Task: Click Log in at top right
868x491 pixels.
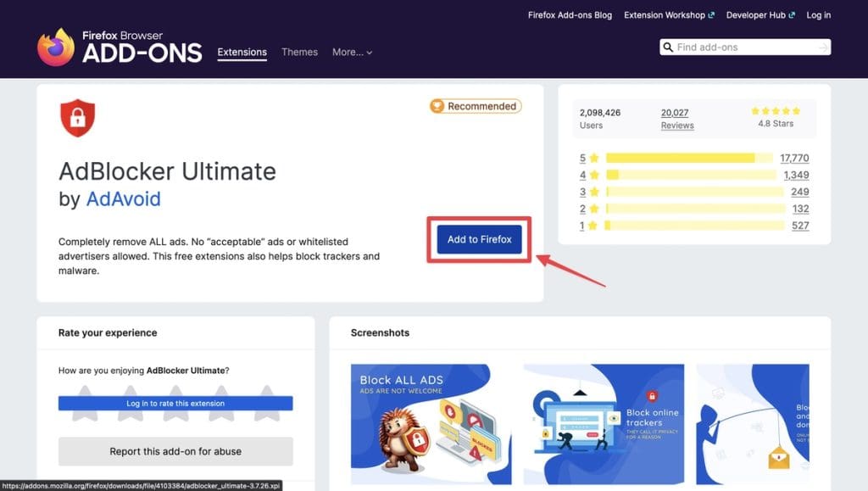Action: coord(818,15)
